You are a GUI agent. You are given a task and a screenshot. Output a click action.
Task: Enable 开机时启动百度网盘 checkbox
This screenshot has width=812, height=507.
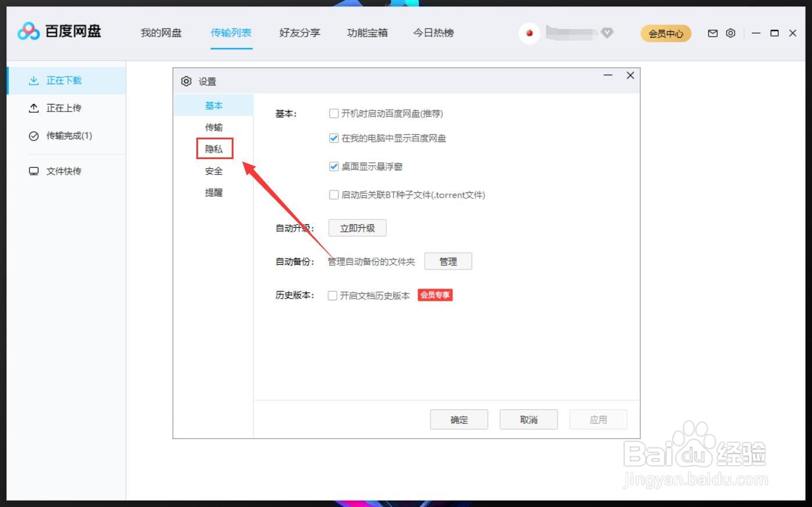[334, 114]
